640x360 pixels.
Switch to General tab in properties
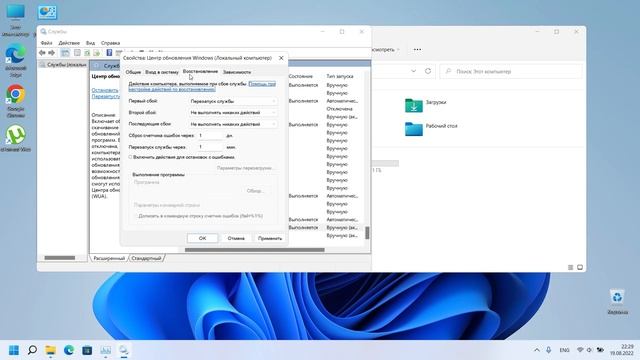tap(133, 72)
